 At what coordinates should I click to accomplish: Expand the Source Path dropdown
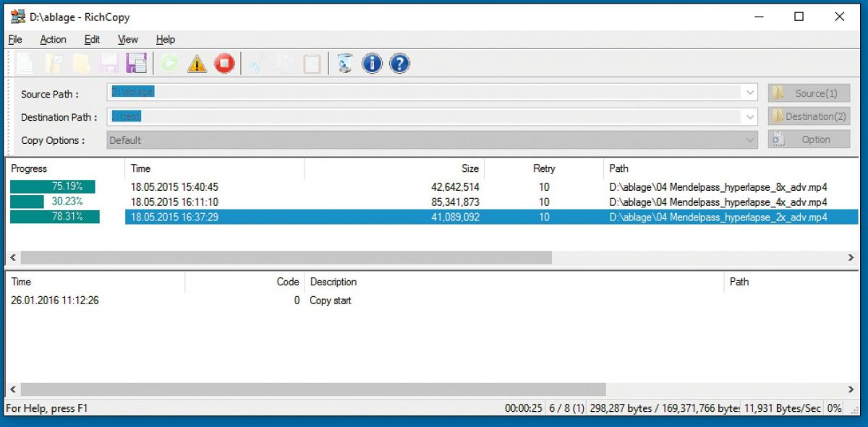[749, 93]
